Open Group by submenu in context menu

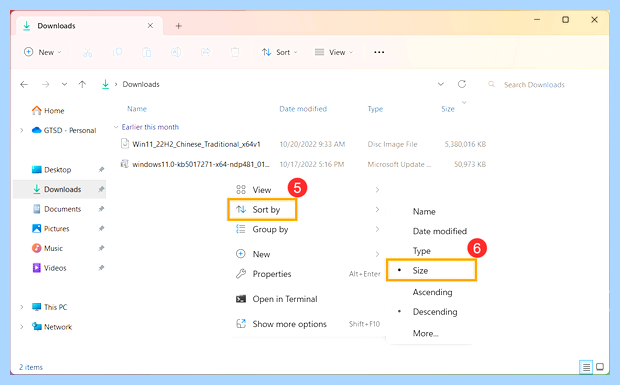[308, 229]
